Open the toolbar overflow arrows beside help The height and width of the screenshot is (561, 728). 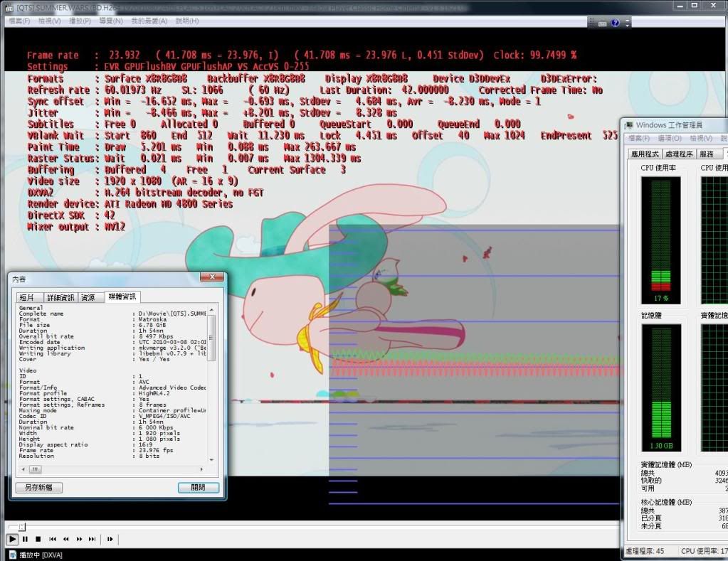[628, 23]
